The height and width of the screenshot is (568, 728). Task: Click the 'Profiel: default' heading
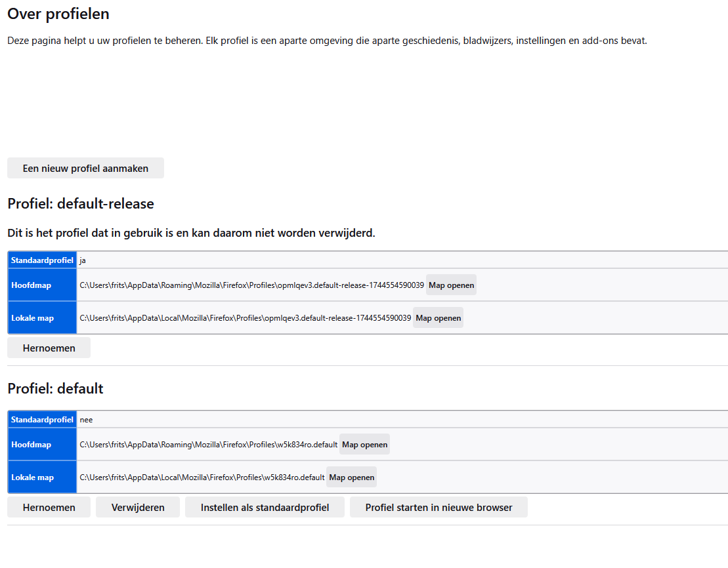(55, 388)
